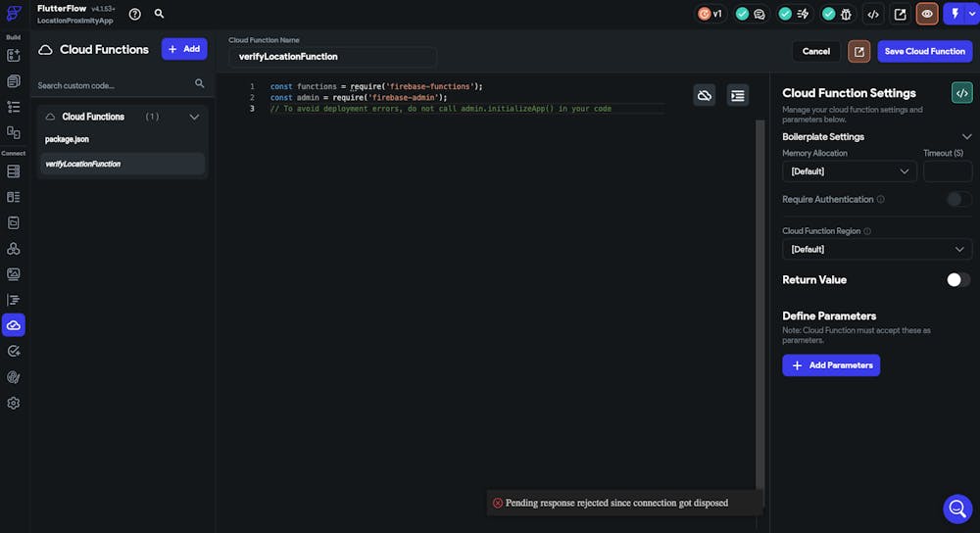
Task: Toggle Require Authentication switch
Action: 957,199
